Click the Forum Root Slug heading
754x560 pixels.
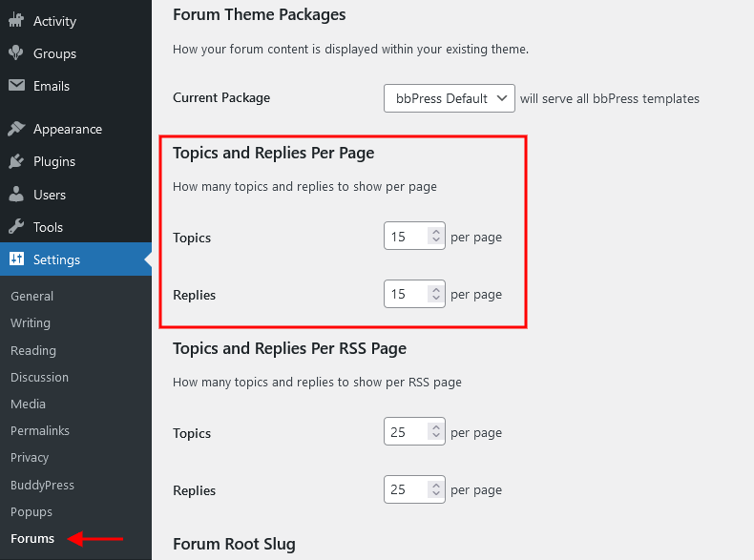click(x=234, y=544)
